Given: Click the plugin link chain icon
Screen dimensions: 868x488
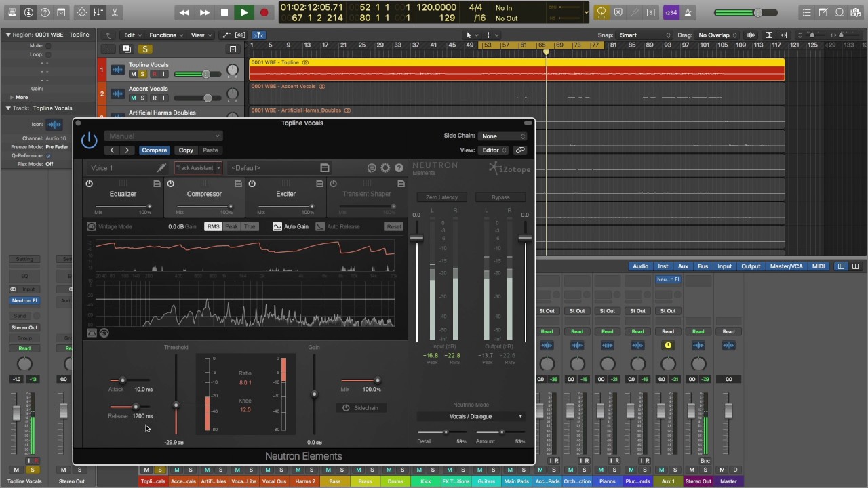Looking at the screenshot, I should point(520,150).
